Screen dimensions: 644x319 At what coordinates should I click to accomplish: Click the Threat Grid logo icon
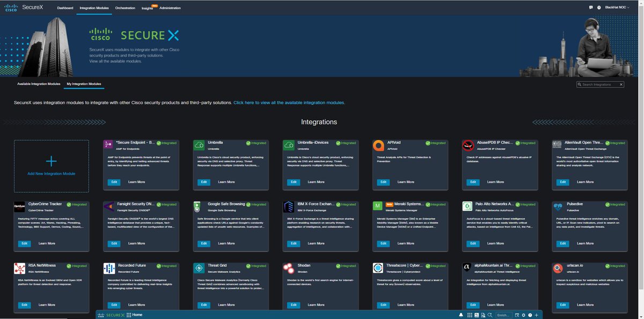click(198, 267)
